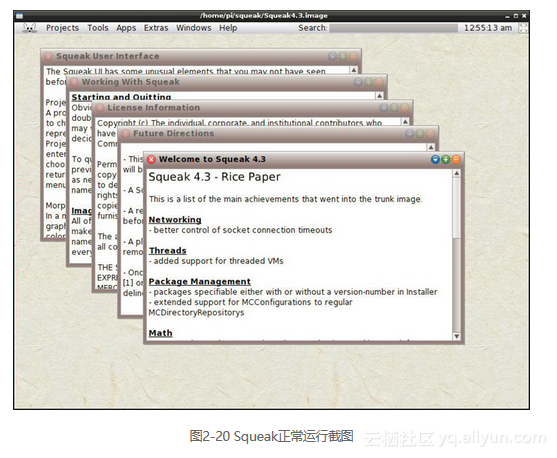Close the Working With Squeak window
The height and width of the screenshot is (458, 557).
point(74,82)
